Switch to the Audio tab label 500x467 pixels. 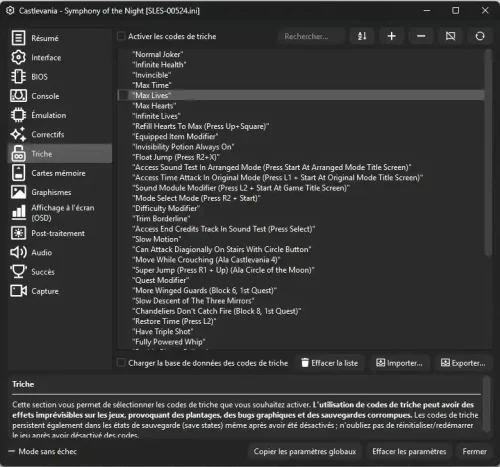tap(42, 253)
